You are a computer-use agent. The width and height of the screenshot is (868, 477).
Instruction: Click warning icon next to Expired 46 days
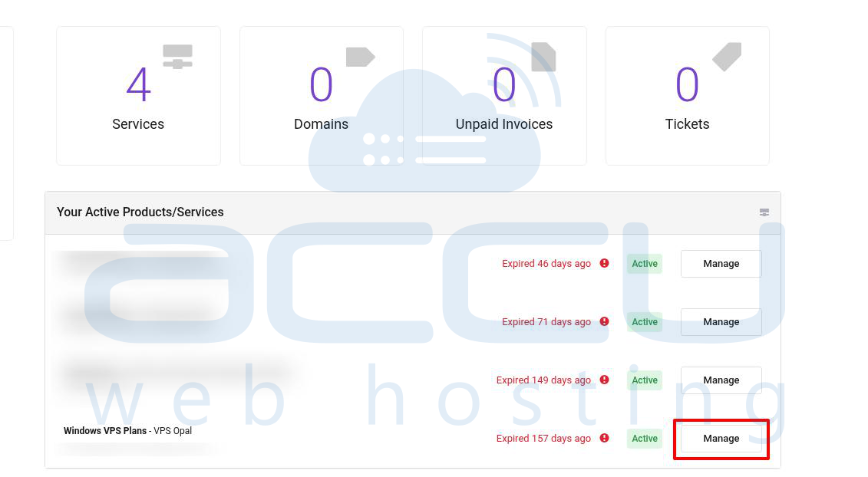[x=605, y=263]
